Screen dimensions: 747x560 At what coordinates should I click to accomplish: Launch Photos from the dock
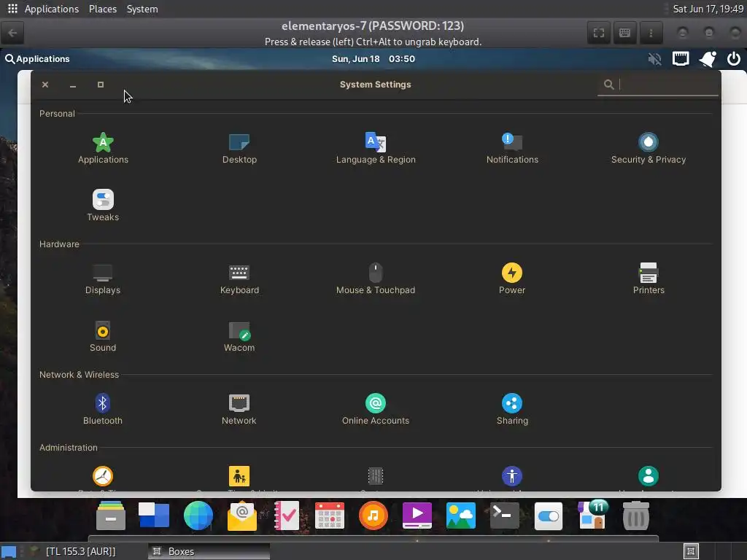(x=461, y=516)
